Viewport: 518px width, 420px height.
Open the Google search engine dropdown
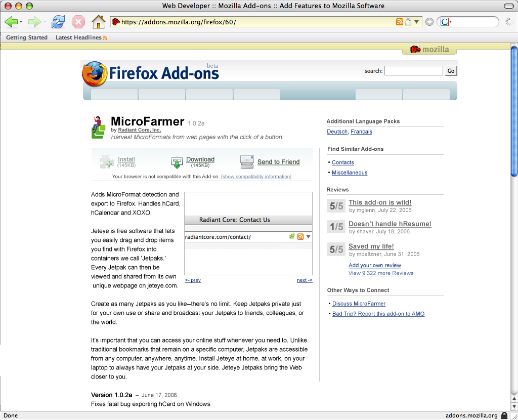446,22
